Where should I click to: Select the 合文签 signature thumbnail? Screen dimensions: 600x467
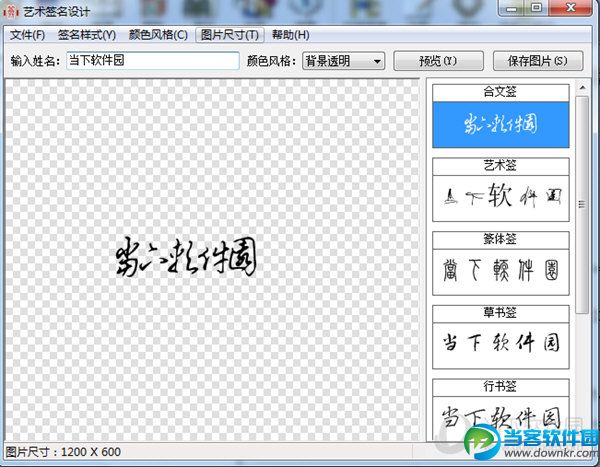coord(501,125)
